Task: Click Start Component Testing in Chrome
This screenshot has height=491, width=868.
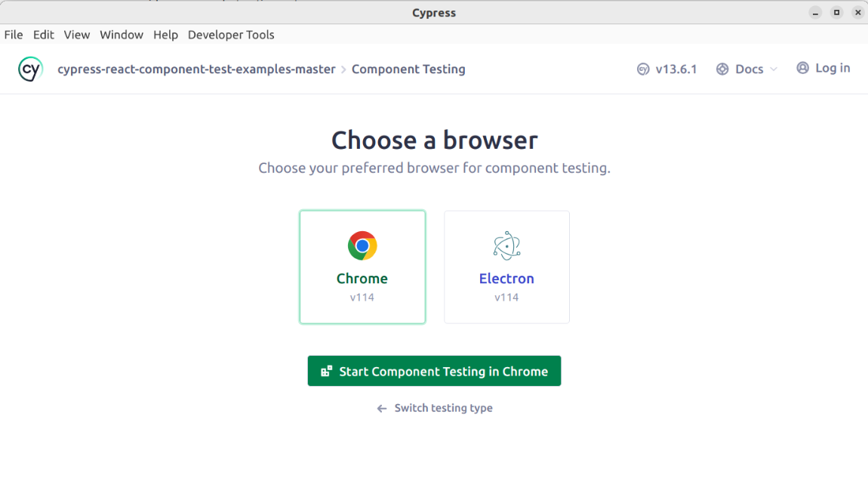Action: (434, 371)
